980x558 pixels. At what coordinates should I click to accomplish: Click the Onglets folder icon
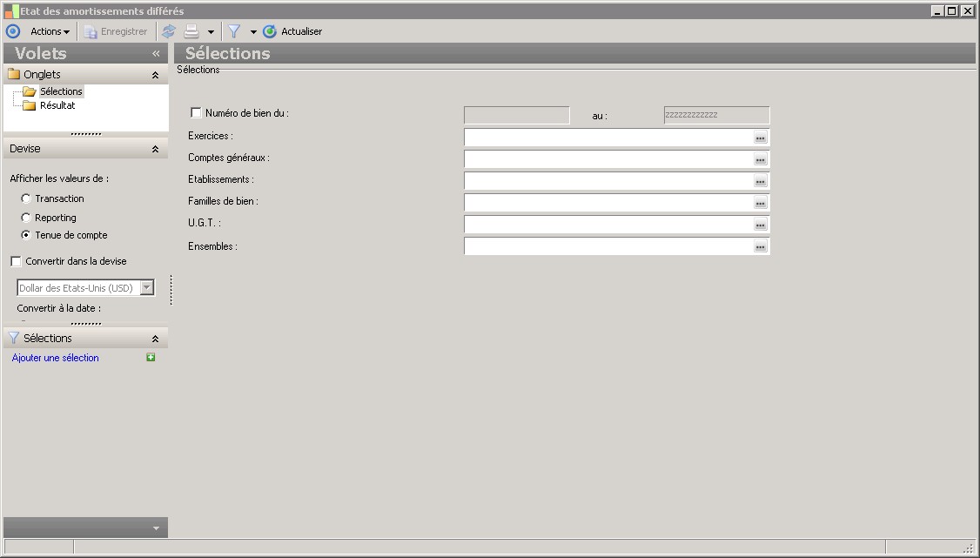(14, 74)
